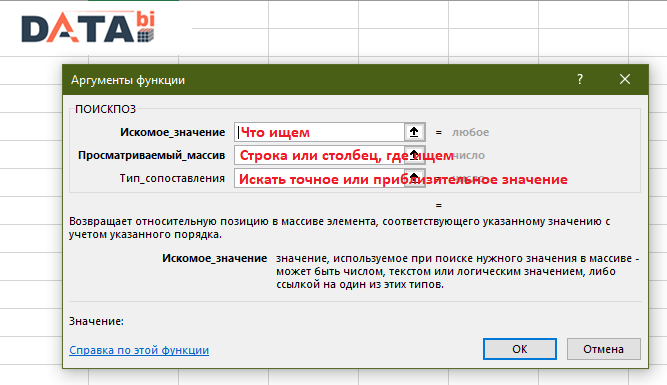The width and height of the screenshot is (667, 385).
Task: Focus the Просматриваемый_массив input field
Action: pyautogui.click(x=319, y=155)
